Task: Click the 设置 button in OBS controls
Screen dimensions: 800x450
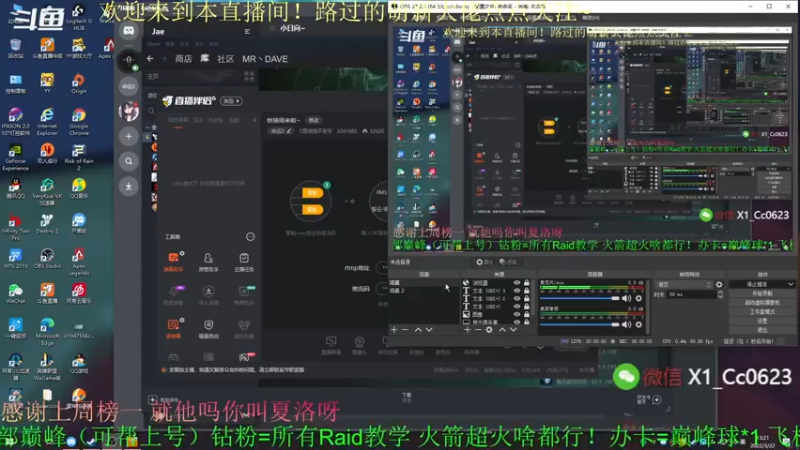Action: (762, 321)
